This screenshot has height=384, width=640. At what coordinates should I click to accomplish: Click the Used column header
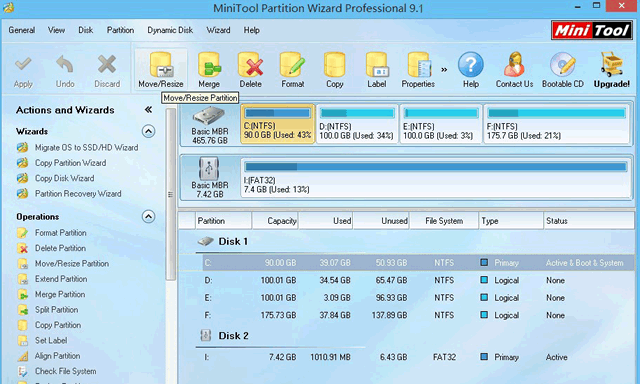click(x=325, y=221)
